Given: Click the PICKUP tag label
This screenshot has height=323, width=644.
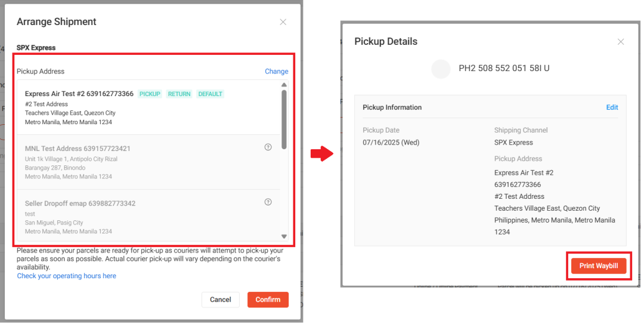Looking at the screenshot, I should (150, 94).
